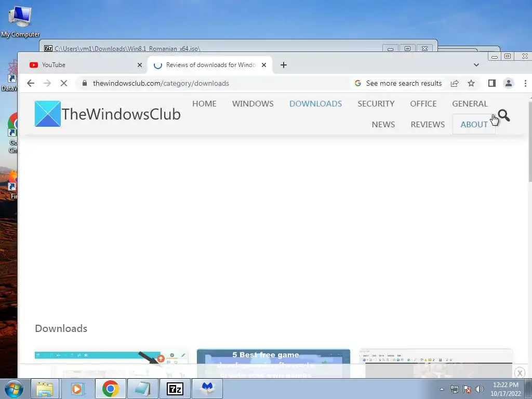Close the Reviews of downloads tab
This screenshot has height=399, width=532.
click(x=264, y=65)
